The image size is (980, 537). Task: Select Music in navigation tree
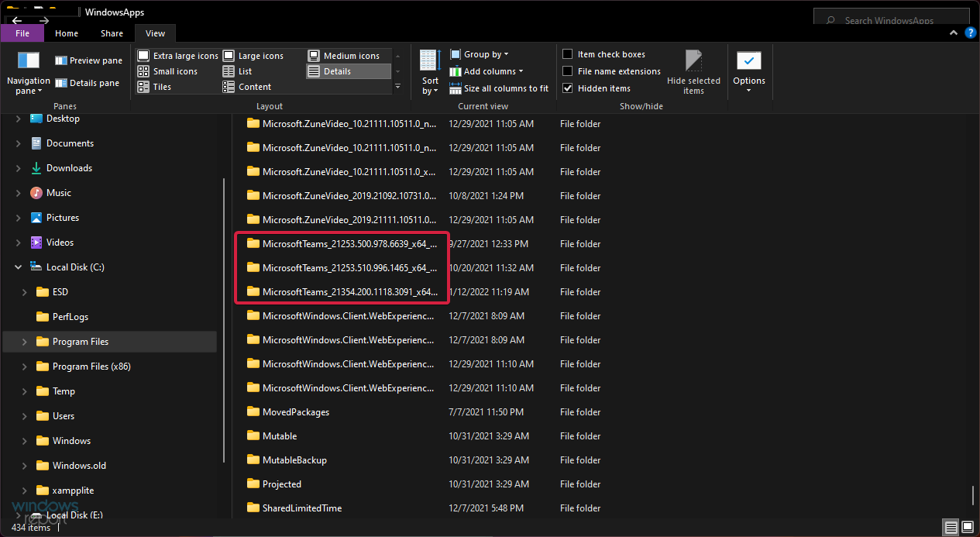pyautogui.click(x=58, y=193)
